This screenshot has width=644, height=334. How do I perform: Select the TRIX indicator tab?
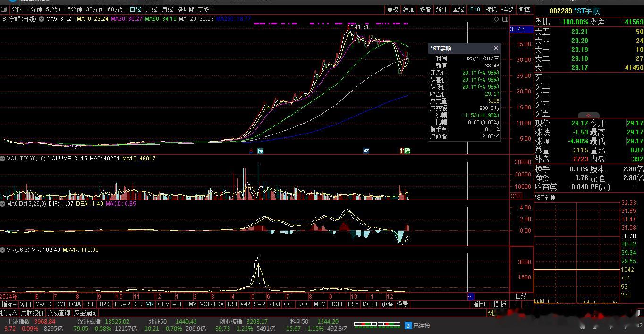click(105, 304)
